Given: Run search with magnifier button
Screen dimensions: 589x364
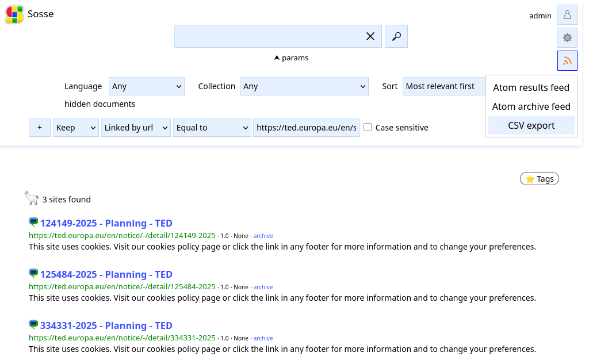Looking at the screenshot, I should (x=396, y=36).
